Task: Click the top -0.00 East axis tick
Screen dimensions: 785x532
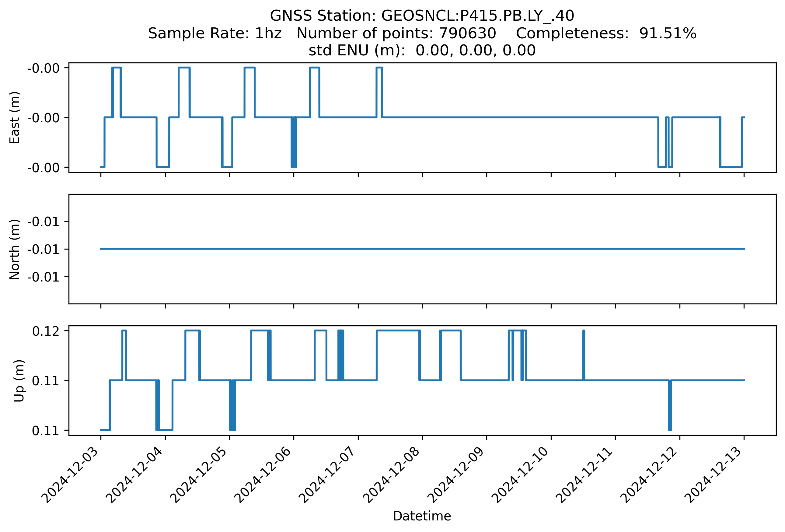Action: [43, 68]
